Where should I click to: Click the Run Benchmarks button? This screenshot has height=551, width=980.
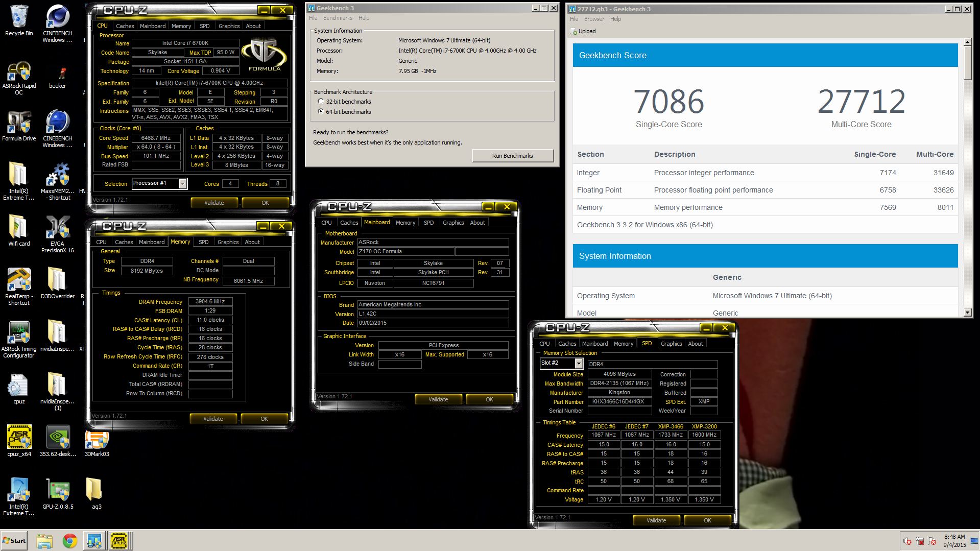[x=513, y=156]
